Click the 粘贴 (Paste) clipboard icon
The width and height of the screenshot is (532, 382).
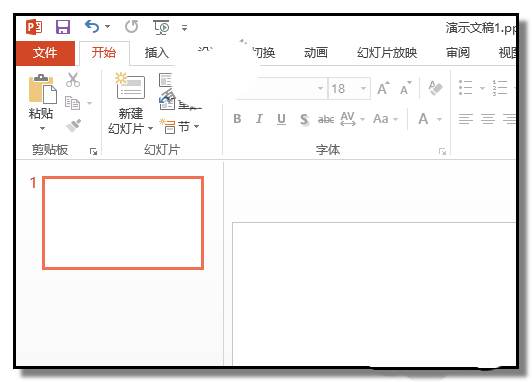click(x=42, y=89)
